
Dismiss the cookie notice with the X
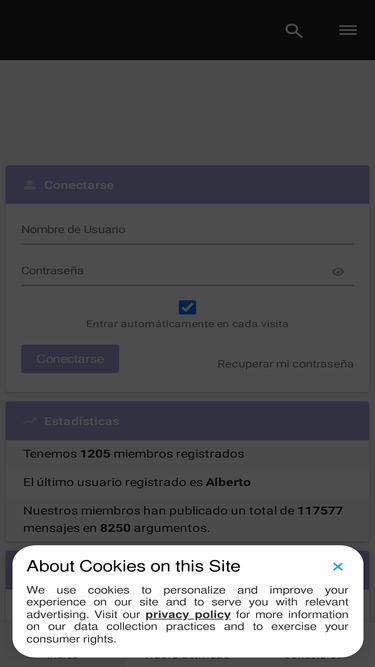[x=338, y=567]
